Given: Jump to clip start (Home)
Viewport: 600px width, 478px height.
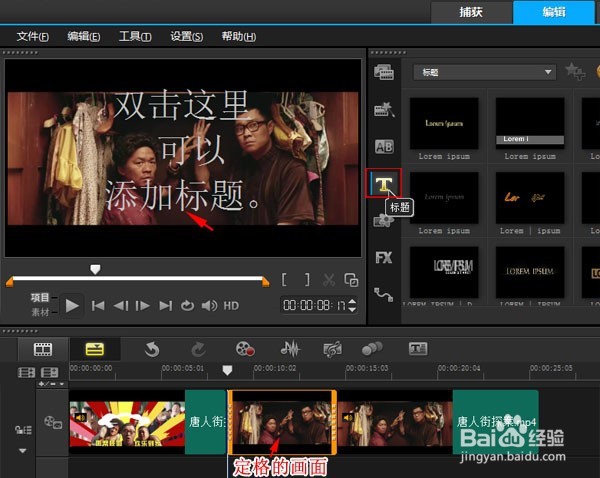Looking at the screenshot, I should [98, 306].
